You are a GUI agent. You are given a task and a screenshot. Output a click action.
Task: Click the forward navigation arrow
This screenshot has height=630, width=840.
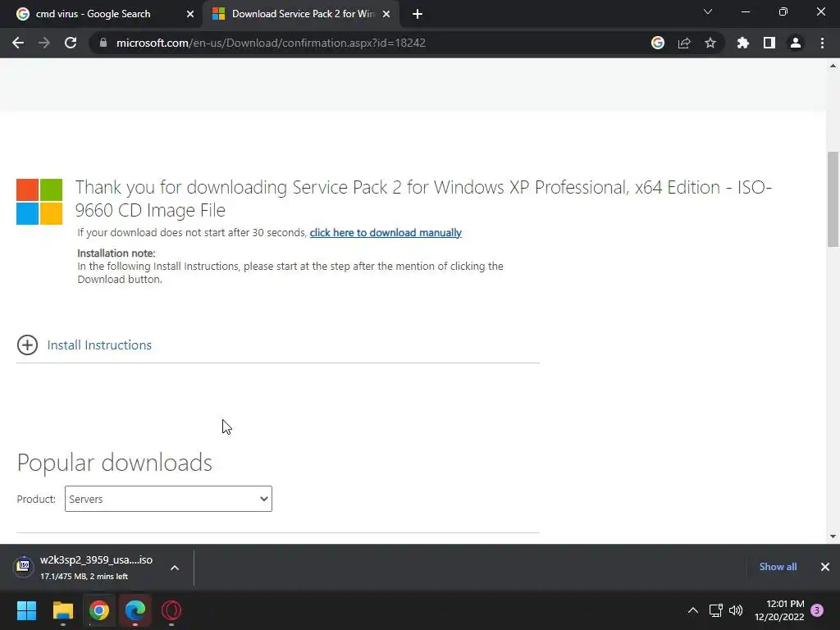[x=44, y=43]
